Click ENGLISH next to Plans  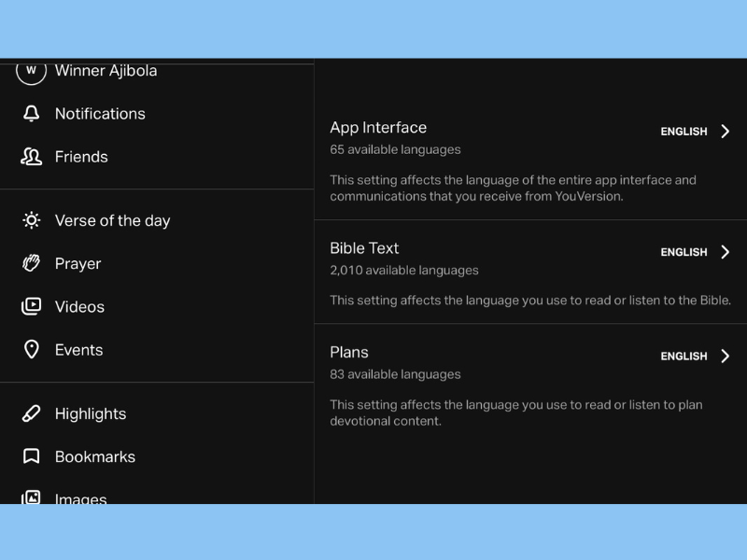click(684, 357)
